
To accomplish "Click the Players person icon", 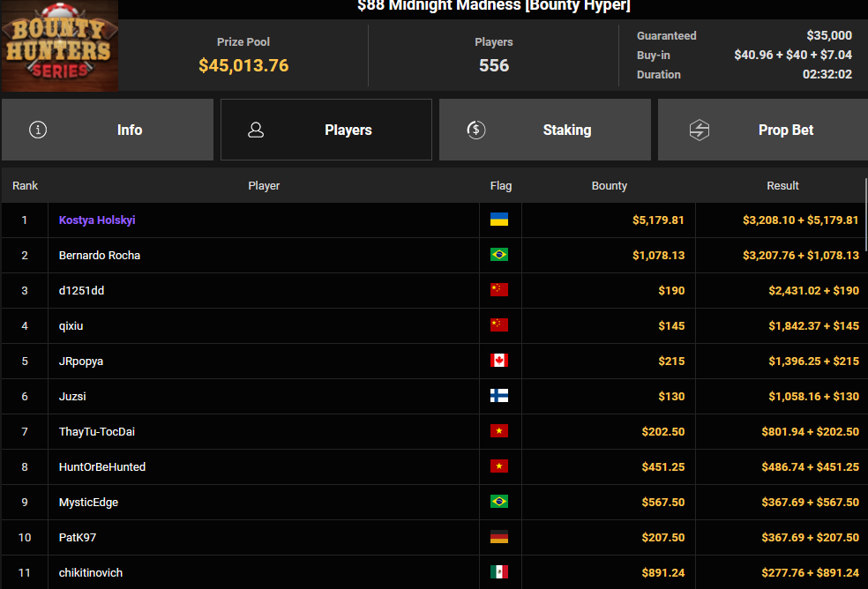I will (256, 130).
